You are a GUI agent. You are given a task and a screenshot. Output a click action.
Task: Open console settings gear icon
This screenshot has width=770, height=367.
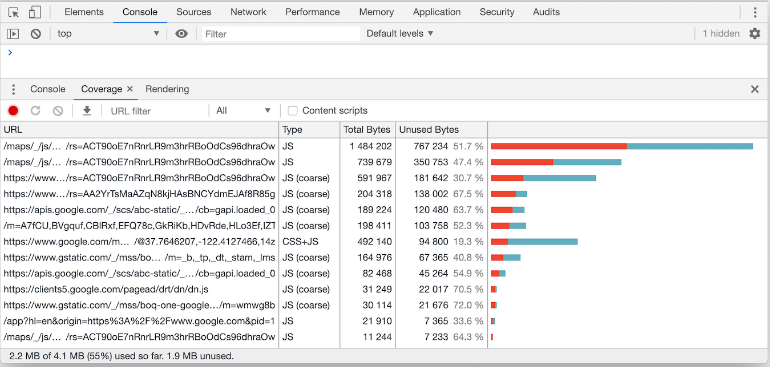pyautogui.click(x=754, y=33)
